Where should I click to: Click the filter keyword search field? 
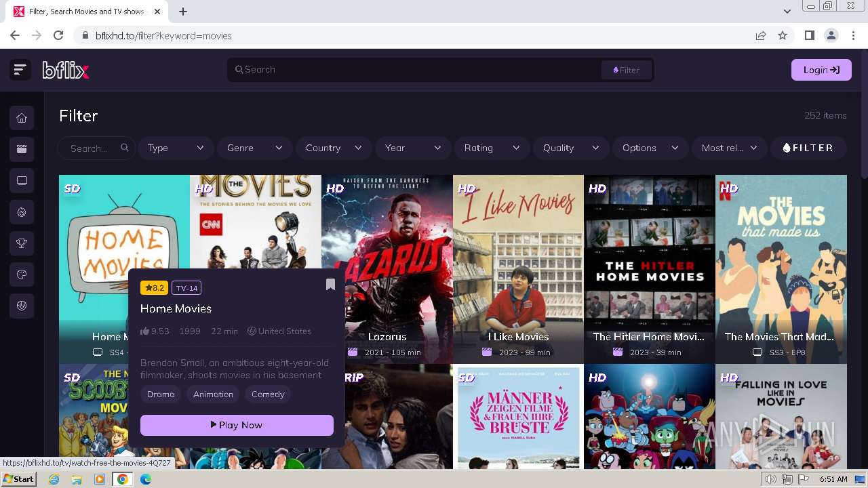pyautogui.click(x=96, y=148)
